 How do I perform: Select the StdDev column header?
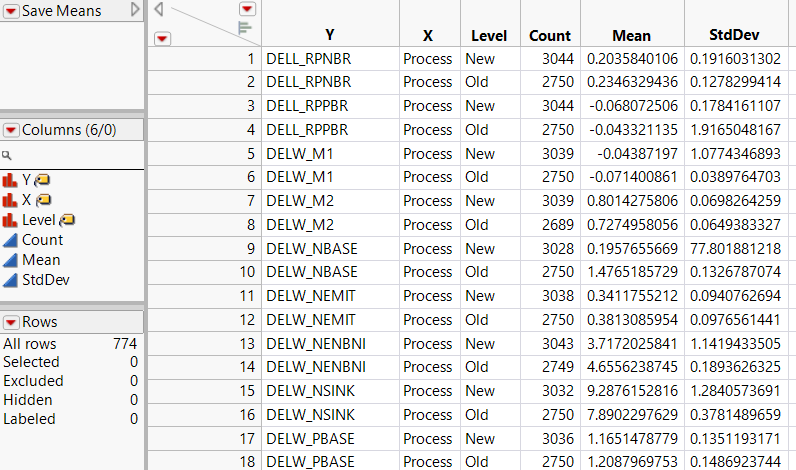739,35
